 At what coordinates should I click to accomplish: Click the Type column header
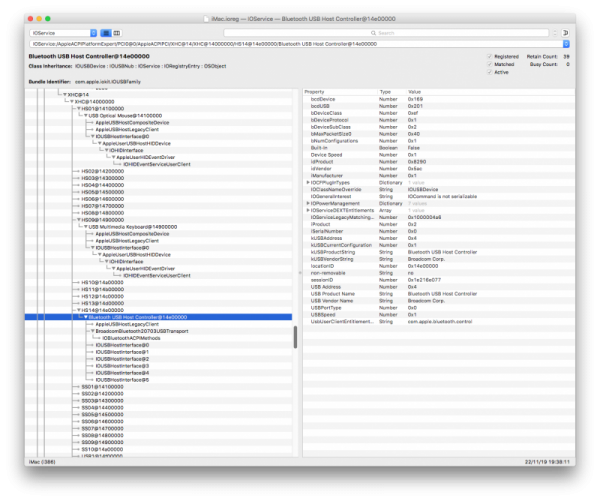tap(391, 92)
